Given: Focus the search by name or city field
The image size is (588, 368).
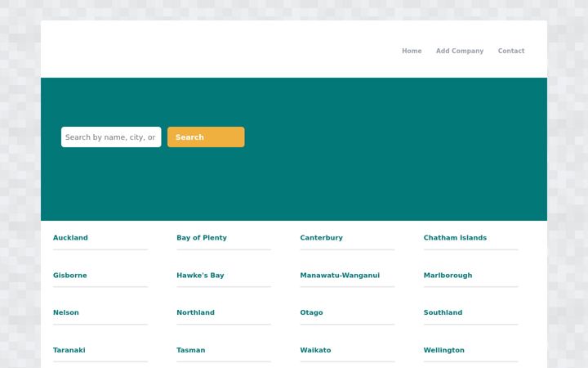Looking at the screenshot, I should (111, 137).
